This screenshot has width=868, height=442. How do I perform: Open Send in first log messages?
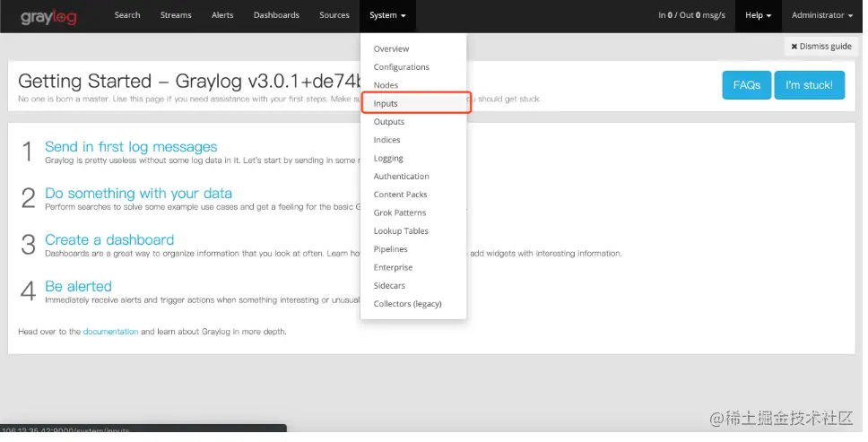[131, 147]
